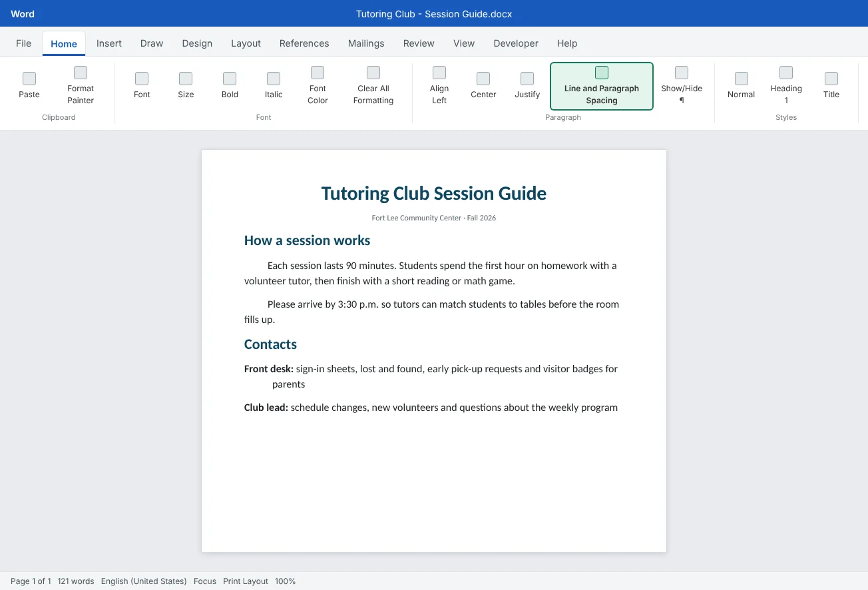Open the Font Color button
This screenshot has width=868, height=590.
tap(318, 86)
